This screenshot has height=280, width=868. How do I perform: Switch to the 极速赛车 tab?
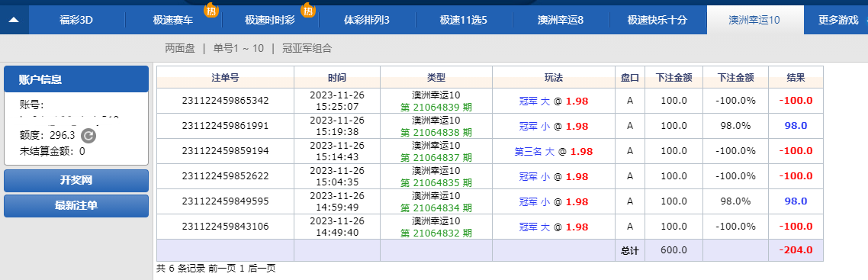click(173, 21)
